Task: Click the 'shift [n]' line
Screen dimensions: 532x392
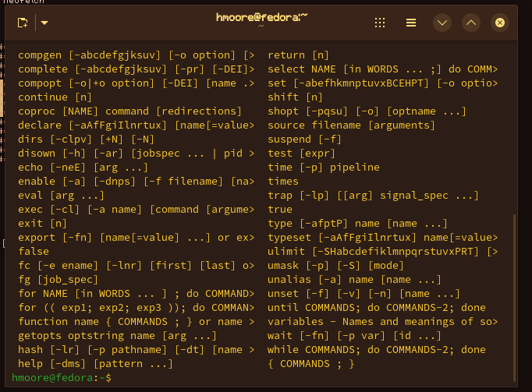Action: (x=295, y=97)
